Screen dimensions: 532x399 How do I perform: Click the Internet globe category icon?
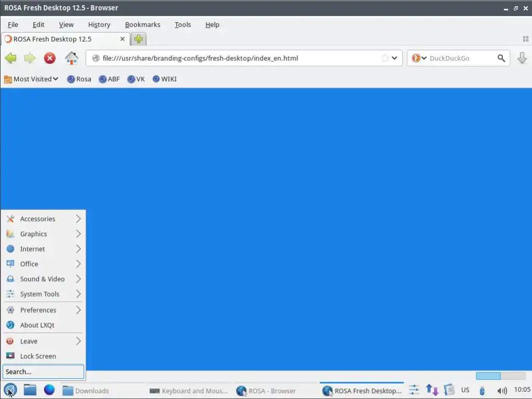coord(10,249)
